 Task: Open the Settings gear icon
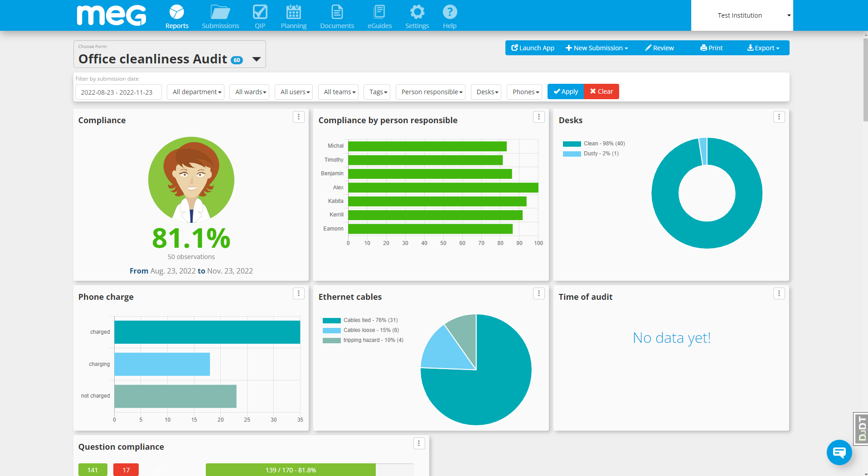(417, 12)
